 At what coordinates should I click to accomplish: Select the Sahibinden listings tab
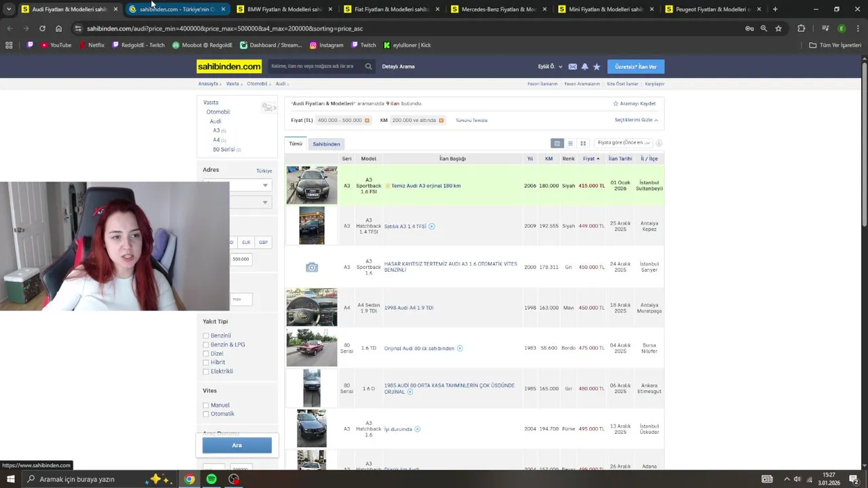[x=326, y=144]
